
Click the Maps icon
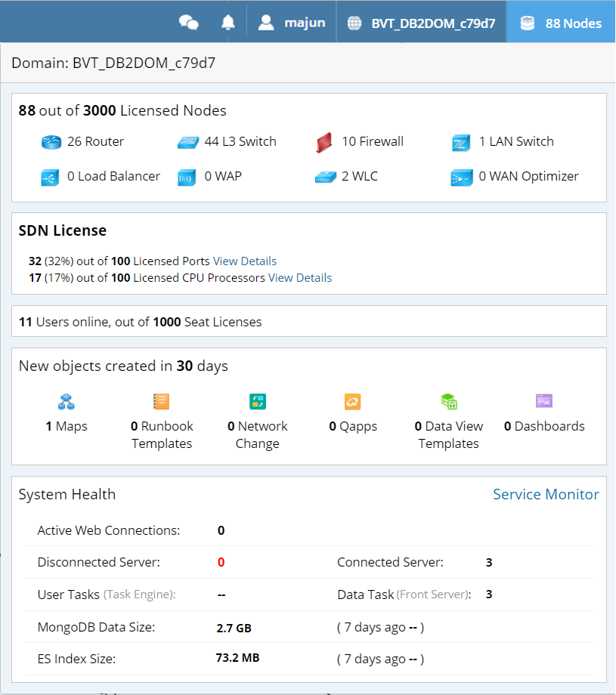66,402
